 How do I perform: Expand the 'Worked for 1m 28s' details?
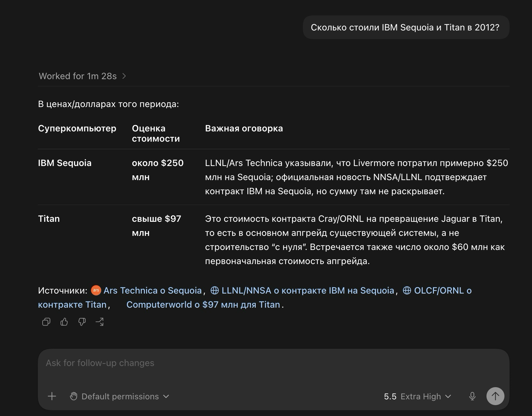click(82, 76)
